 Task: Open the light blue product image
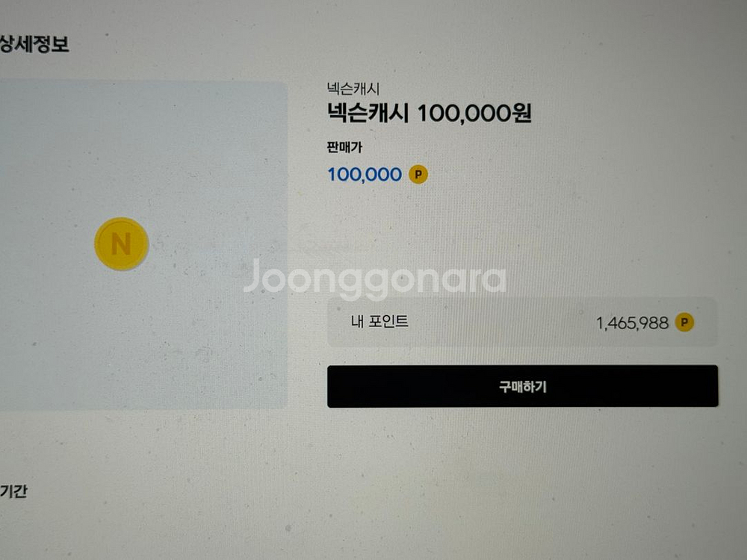143,245
